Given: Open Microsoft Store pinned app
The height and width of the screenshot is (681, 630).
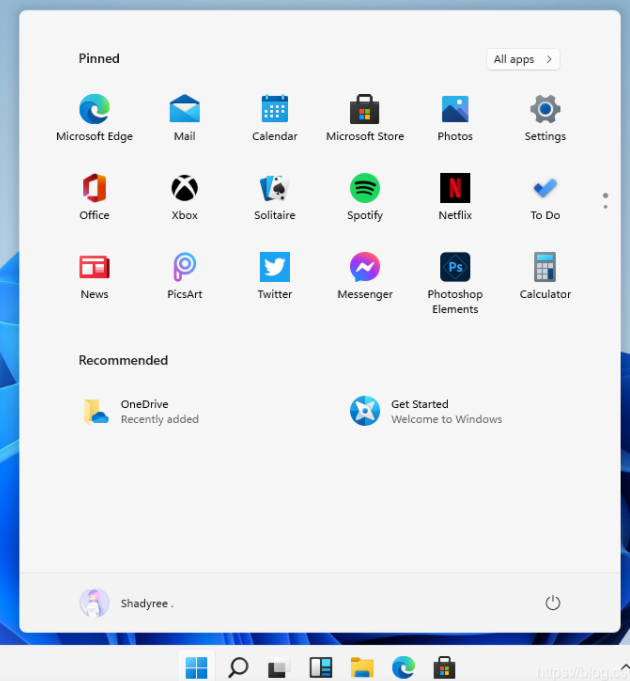Looking at the screenshot, I should tap(365, 117).
